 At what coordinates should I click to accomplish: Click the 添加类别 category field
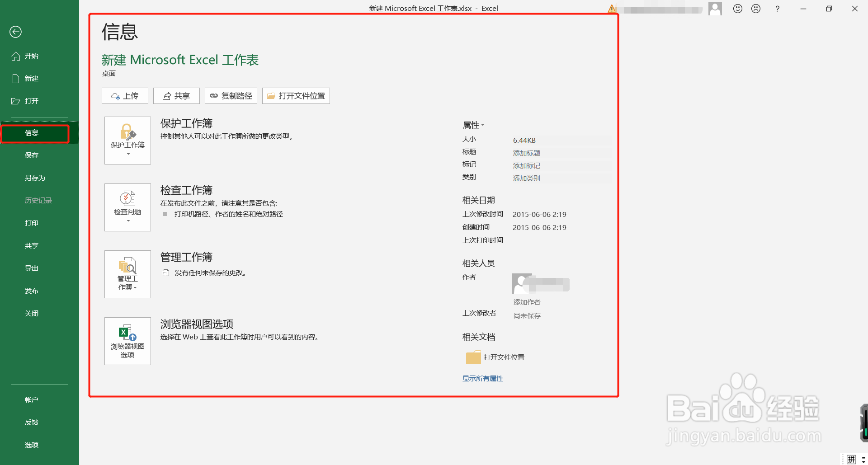tap(562, 178)
